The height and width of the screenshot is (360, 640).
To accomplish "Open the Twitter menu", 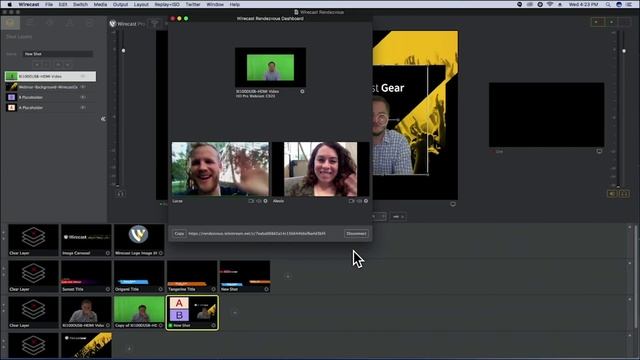I will pyautogui.click(x=193, y=4).
